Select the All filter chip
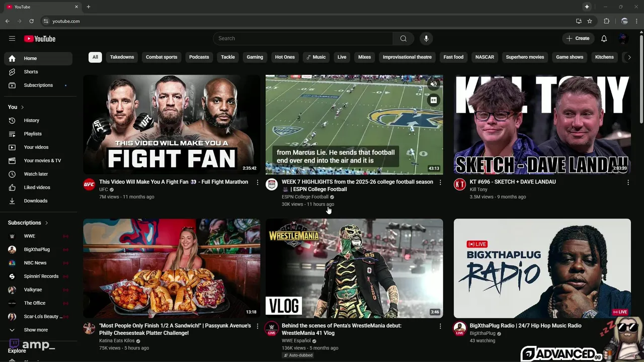644x362 pixels. [x=95, y=57]
